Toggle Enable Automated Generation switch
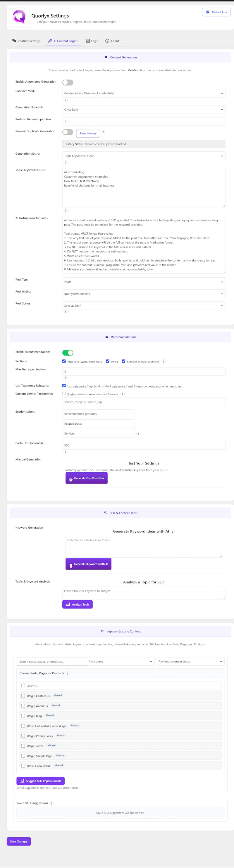 pos(68,83)
